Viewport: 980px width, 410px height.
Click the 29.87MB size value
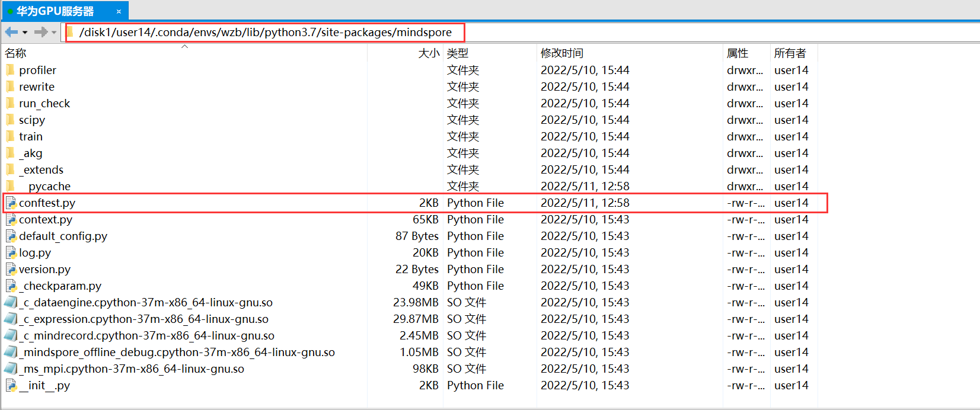[x=416, y=319]
